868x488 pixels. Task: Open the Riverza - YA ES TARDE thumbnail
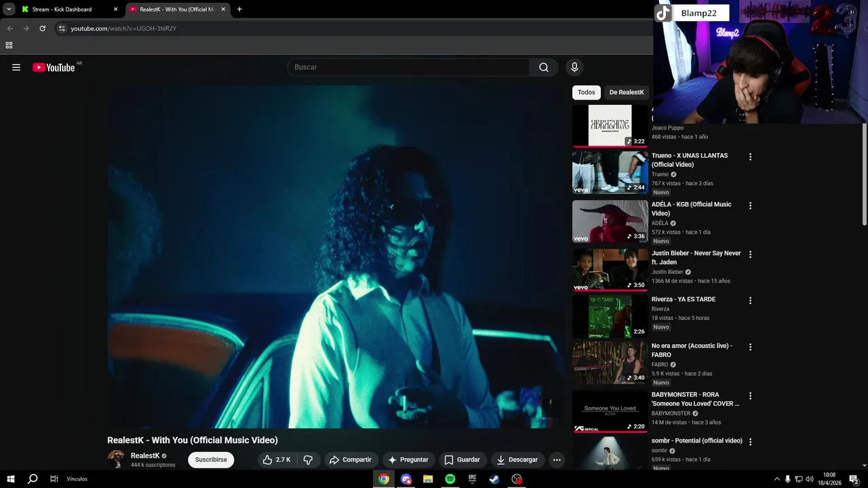(x=610, y=316)
